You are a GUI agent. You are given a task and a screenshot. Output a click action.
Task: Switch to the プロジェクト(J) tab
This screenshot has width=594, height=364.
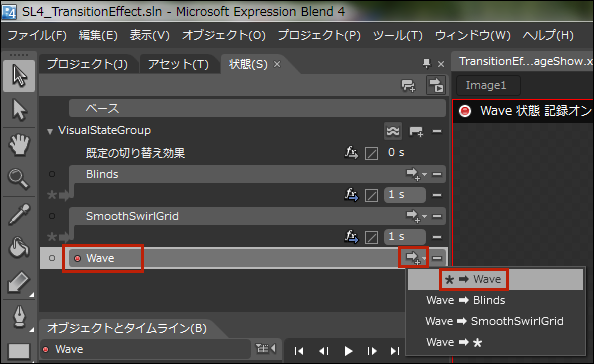click(x=87, y=64)
